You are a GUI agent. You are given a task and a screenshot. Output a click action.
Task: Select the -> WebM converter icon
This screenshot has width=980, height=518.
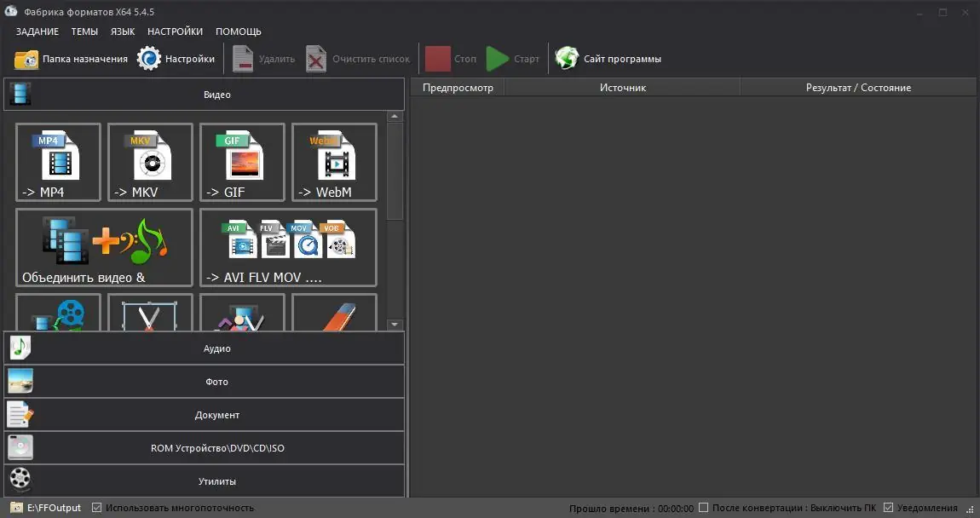(x=334, y=162)
